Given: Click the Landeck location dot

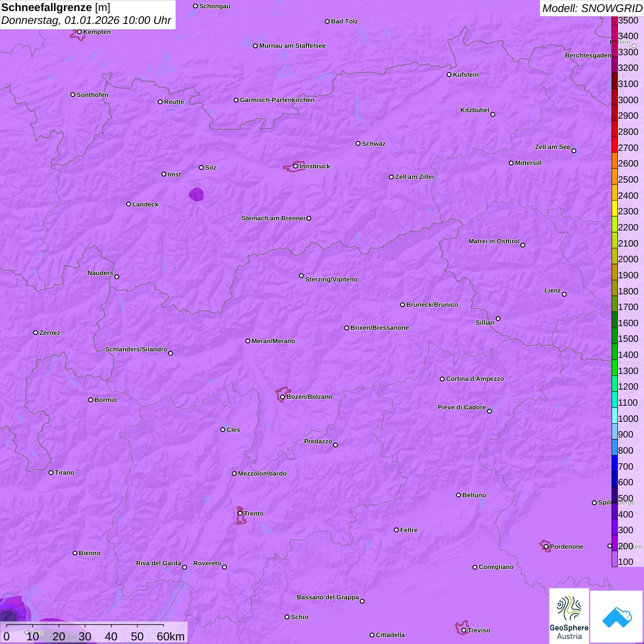Looking at the screenshot, I should [x=128, y=204].
